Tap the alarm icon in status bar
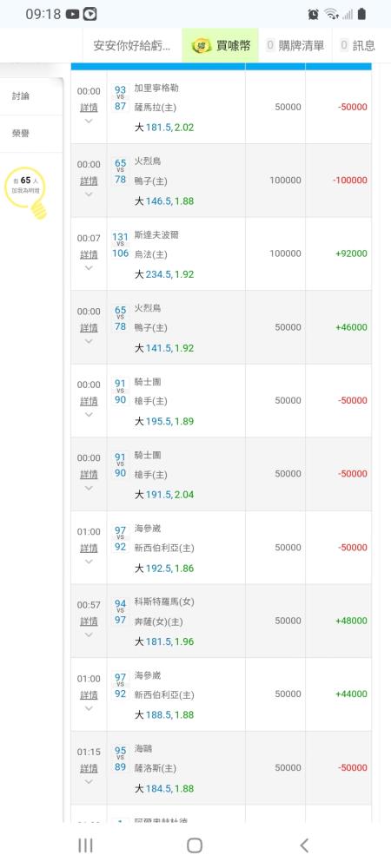 (313, 15)
